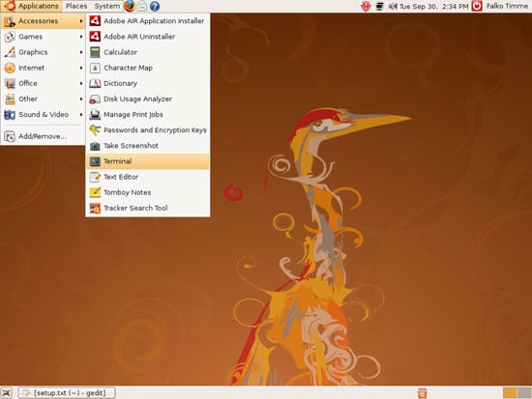Click the Adobe AIR Application Installer icon

95,20
